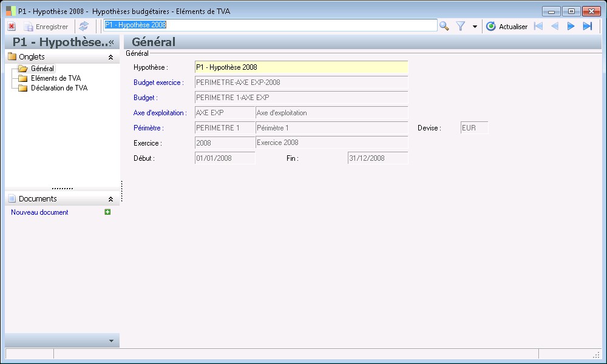Image resolution: width=607 pixels, height=364 pixels.
Task: Maximize the window
Action: click(x=571, y=11)
